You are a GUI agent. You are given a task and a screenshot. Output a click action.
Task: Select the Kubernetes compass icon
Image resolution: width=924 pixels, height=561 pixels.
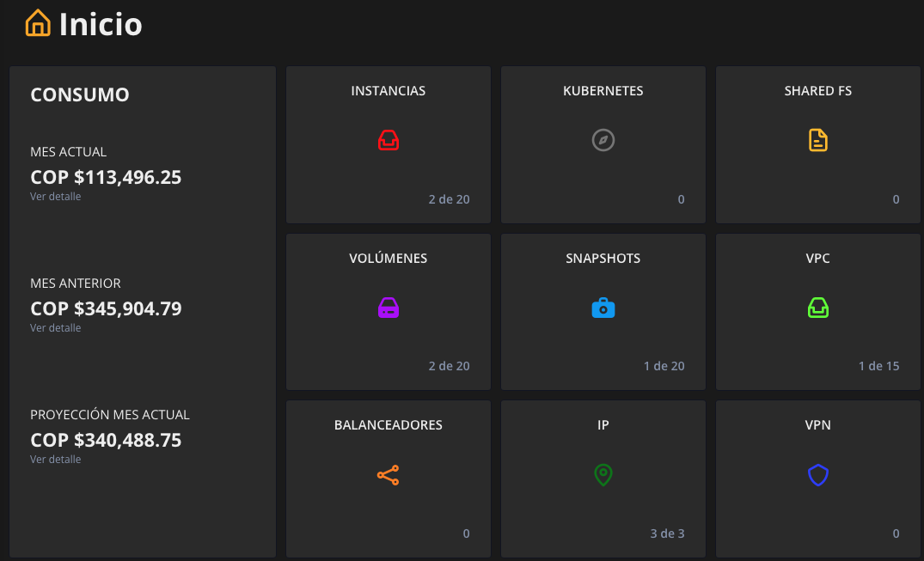click(603, 140)
